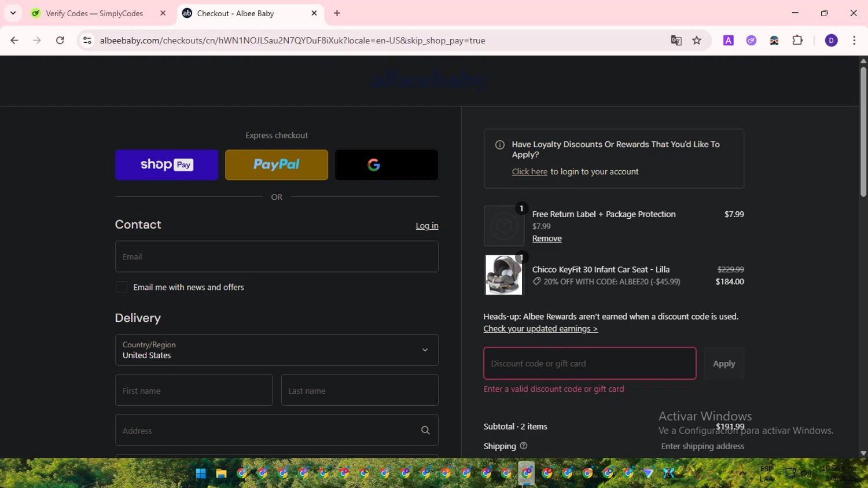Viewport: 868px width, 488px height.
Task: Bookmark this page with the star
Action: pos(697,41)
